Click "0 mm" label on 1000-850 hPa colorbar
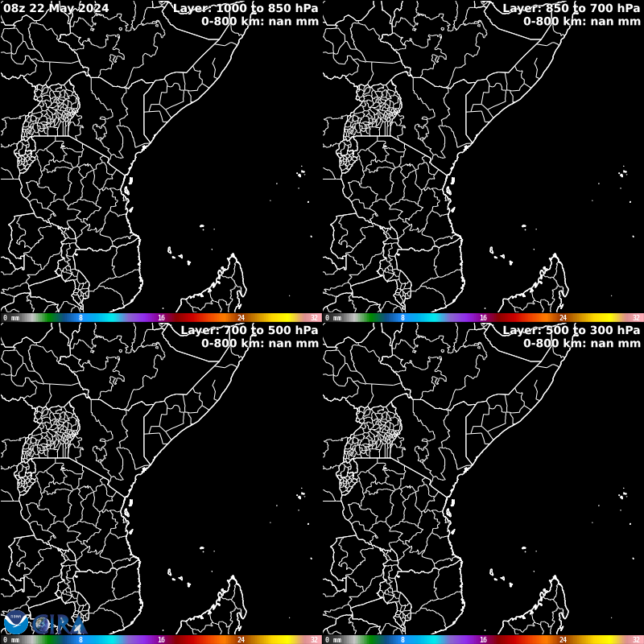The width and height of the screenshot is (644, 644). pyautogui.click(x=11, y=318)
